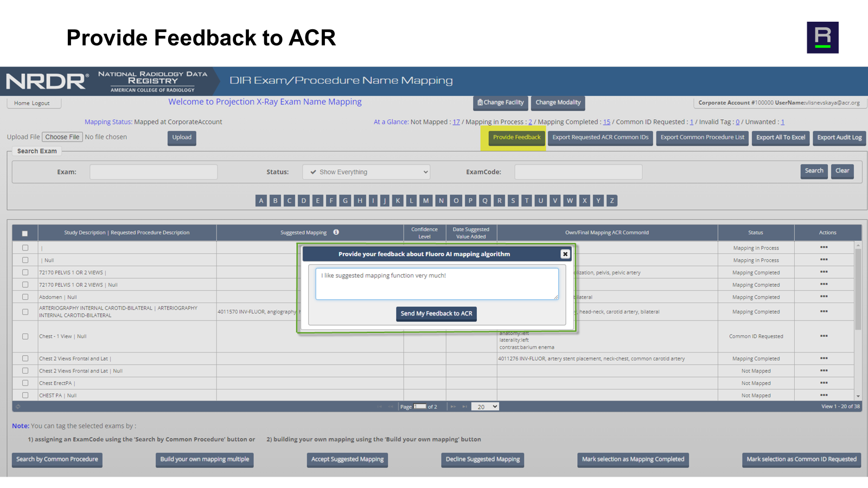
Task: Click the ExamCode input field
Action: point(578,172)
